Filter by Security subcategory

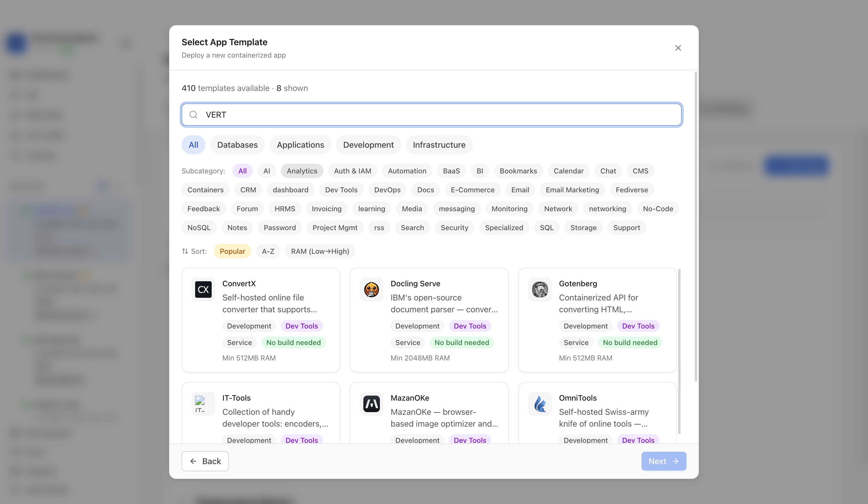click(454, 227)
